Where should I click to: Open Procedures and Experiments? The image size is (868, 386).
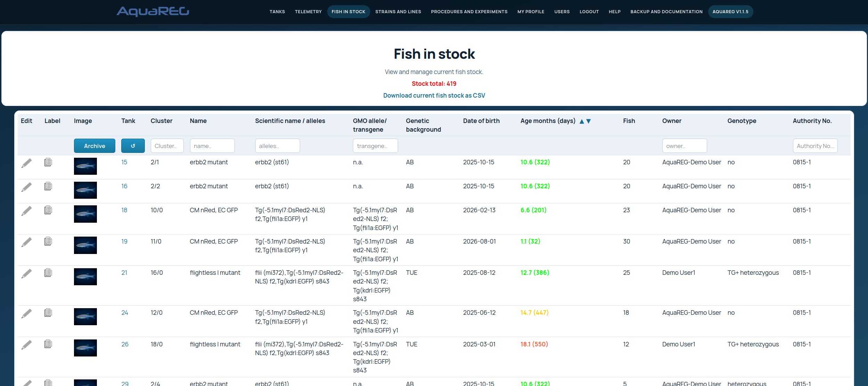[469, 12]
